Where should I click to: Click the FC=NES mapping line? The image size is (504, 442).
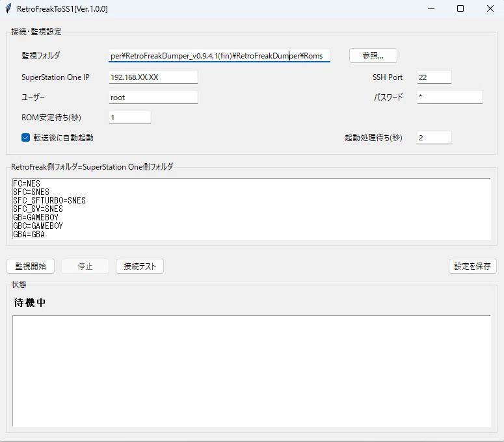(27, 183)
